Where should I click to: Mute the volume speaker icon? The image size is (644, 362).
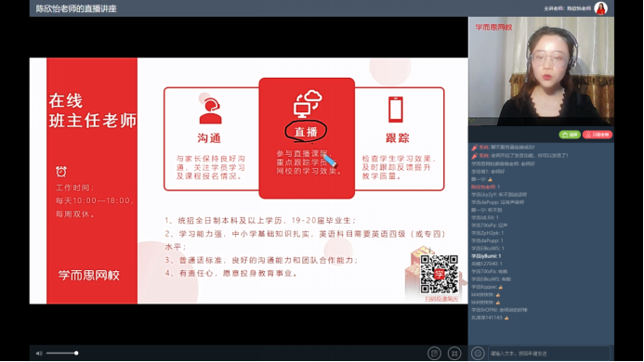39,353
